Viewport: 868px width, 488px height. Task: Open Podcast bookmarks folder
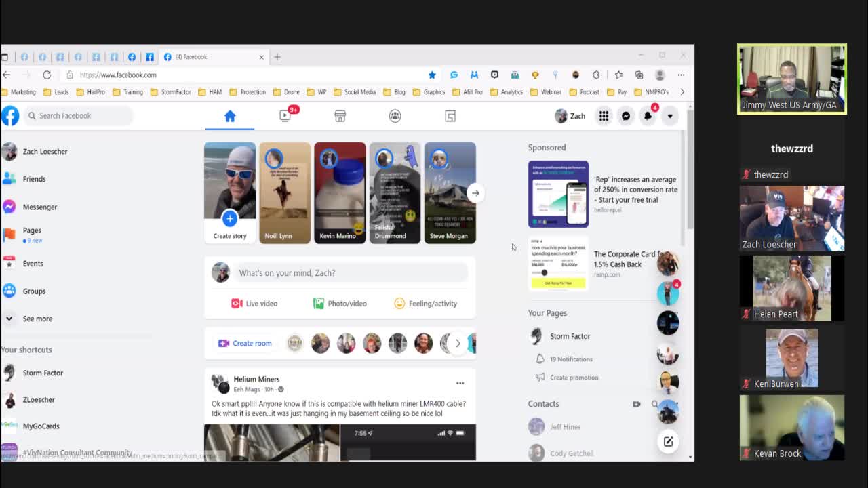pyautogui.click(x=584, y=92)
